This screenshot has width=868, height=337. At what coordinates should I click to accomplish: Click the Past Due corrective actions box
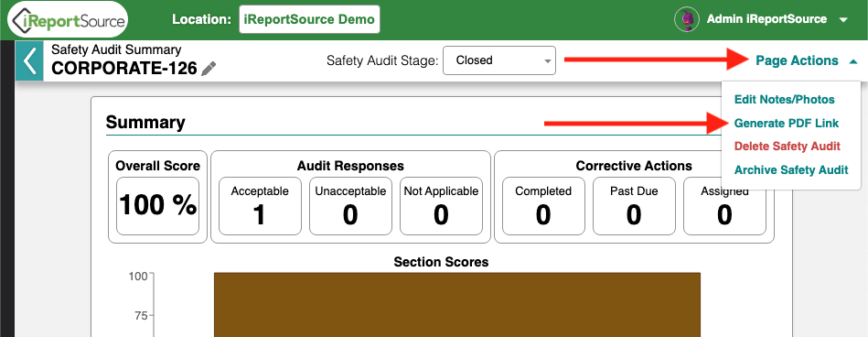pos(634,206)
